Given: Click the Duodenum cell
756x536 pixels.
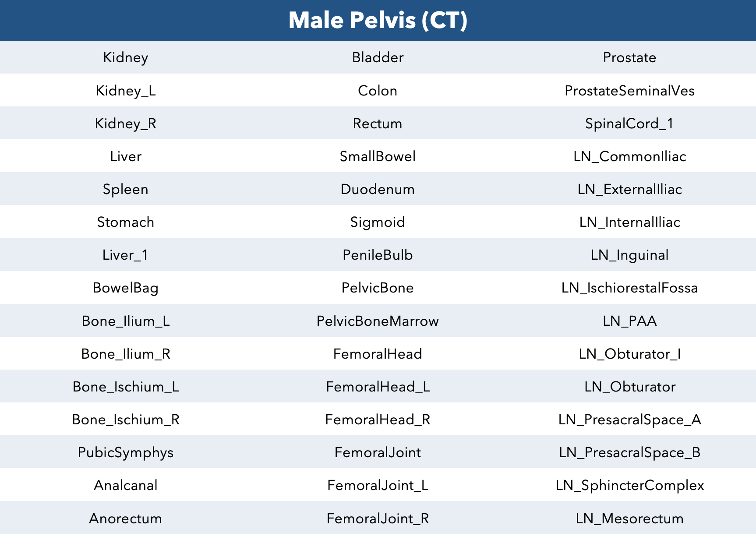Looking at the screenshot, I should pyautogui.click(x=378, y=189).
